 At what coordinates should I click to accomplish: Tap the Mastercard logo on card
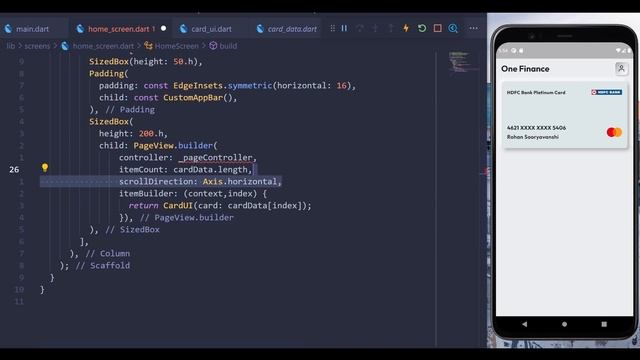point(614,132)
